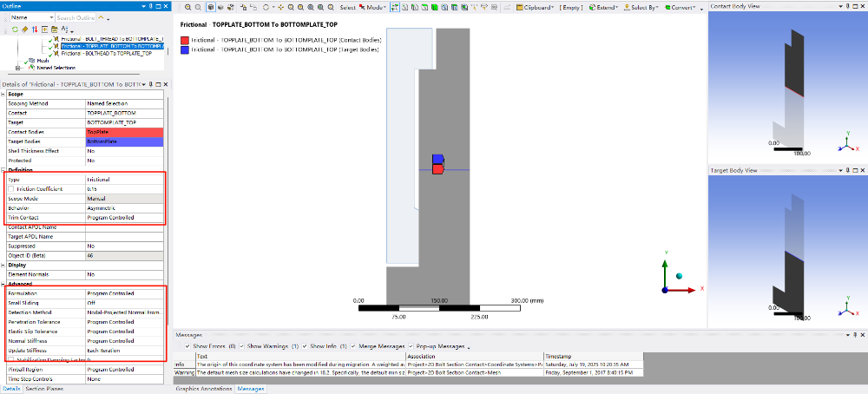
Task: Toggle the smart select filter icon
Action: point(395,7)
